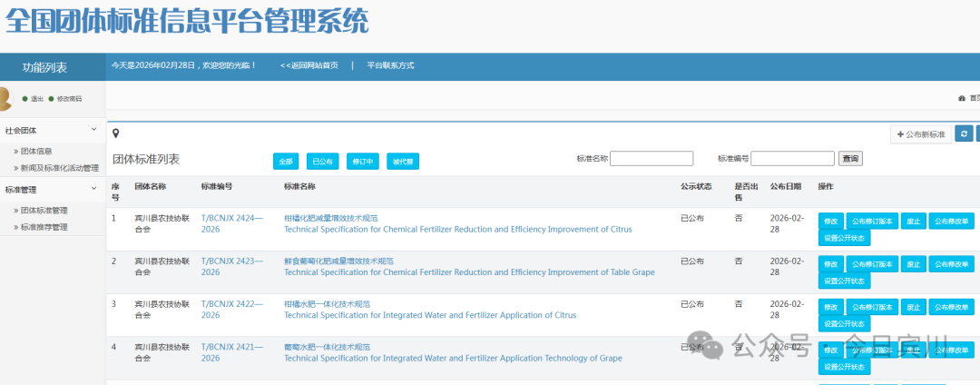
Task: Click the 查询 search button
Action: pos(850,159)
